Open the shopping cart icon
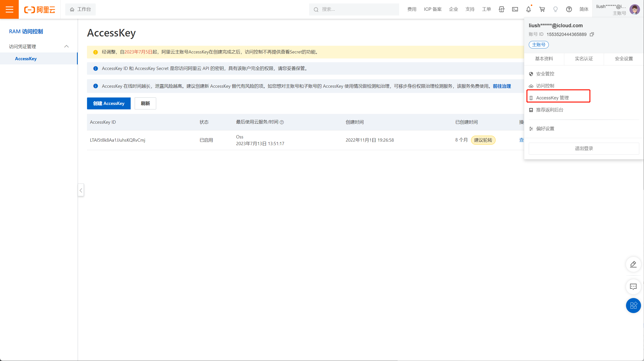Screen dimensions: 644x361 542,9
